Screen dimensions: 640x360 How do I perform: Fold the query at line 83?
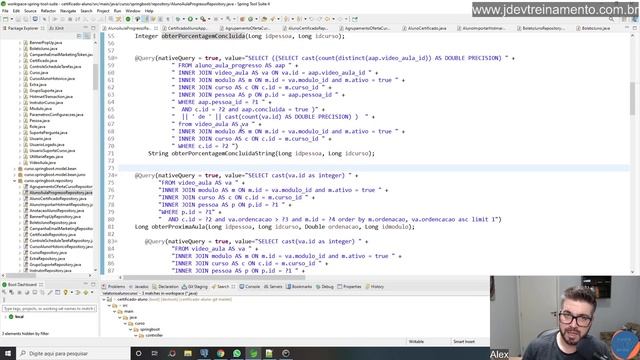pos(117,241)
